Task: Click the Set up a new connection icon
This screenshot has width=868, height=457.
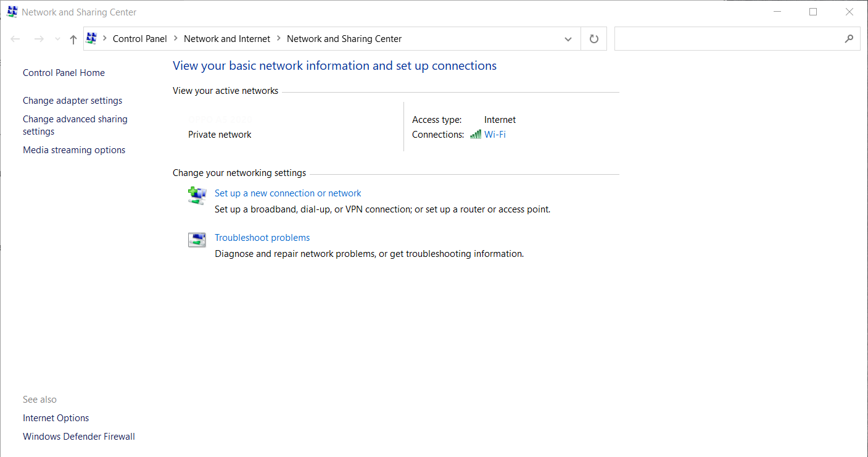Action: click(196, 195)
